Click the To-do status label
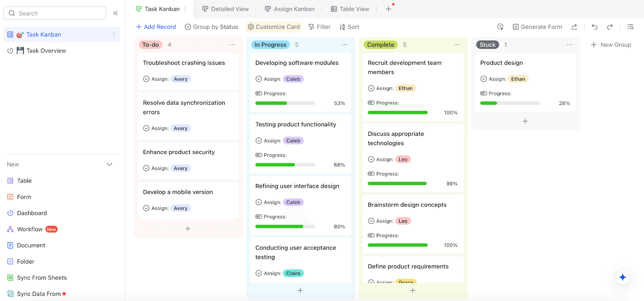Image resolution: width=644 pixels, height=301 pixels. (151, 45)
